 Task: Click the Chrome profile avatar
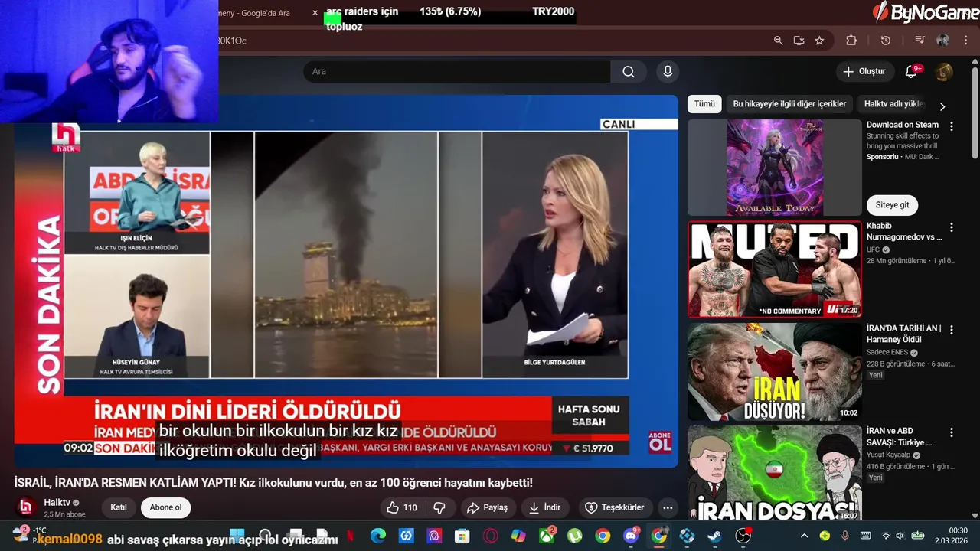click(x=942, y=41)
